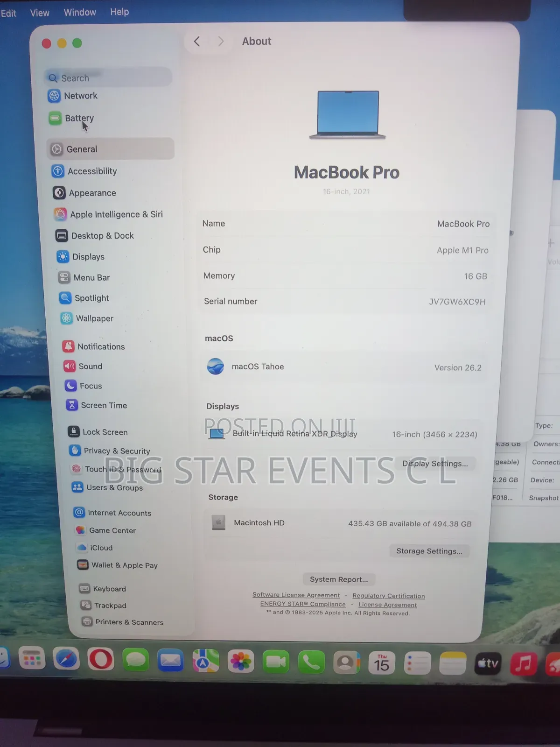Open the View menu
The image size is (560, 747).
(x=40, y=13)
